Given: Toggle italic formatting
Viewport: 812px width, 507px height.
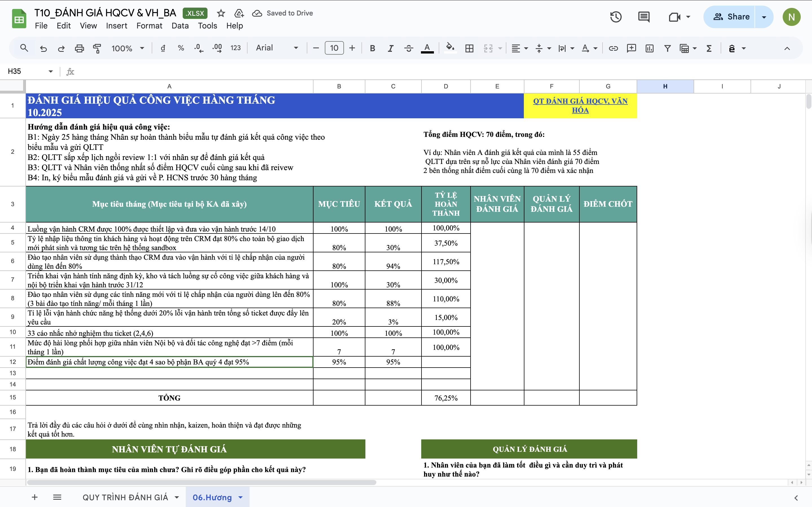Looking at the screenshot, I should 390,48.
